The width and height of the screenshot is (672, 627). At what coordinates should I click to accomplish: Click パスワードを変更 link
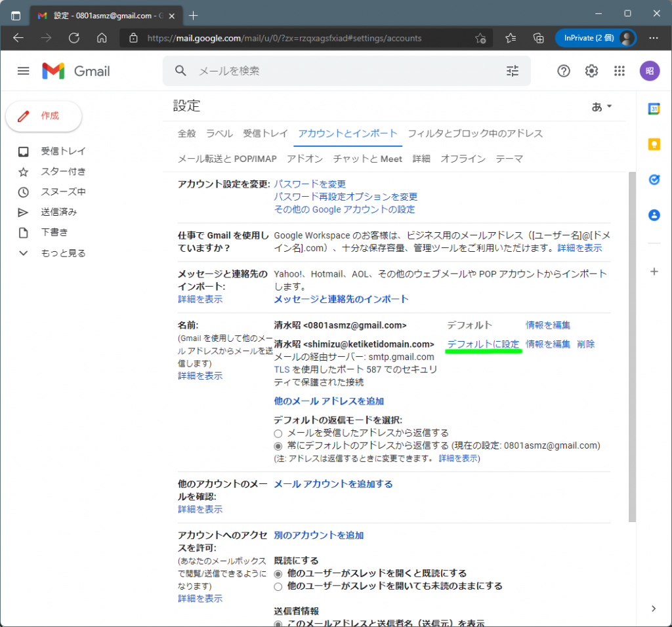pyautogui.click(x=310, y=184)
